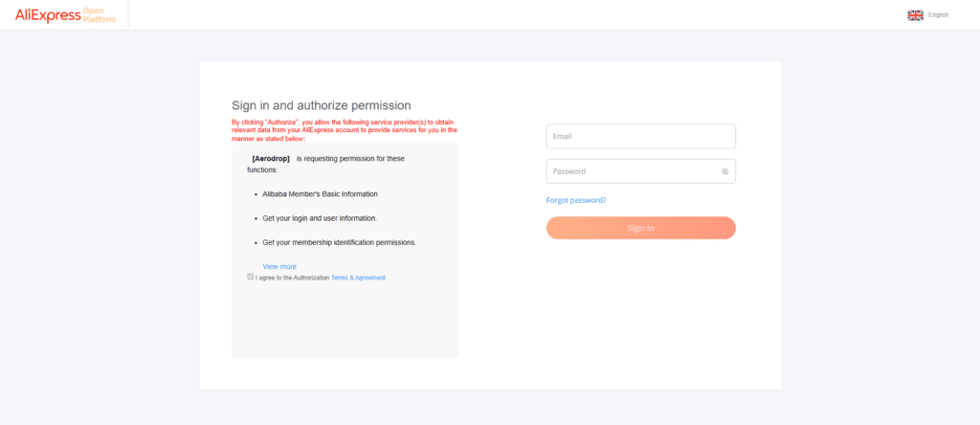Click the "I agree to the Authorization" label
Image resolution: width=980 pixels, height=425 pixels.
[x=292, y=278]
